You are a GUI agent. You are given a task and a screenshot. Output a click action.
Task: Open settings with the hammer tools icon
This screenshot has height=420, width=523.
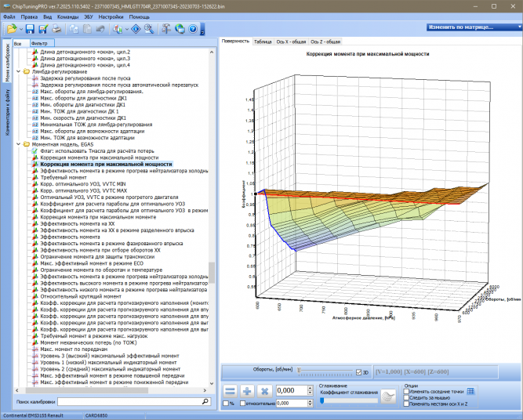click(166, 29)
